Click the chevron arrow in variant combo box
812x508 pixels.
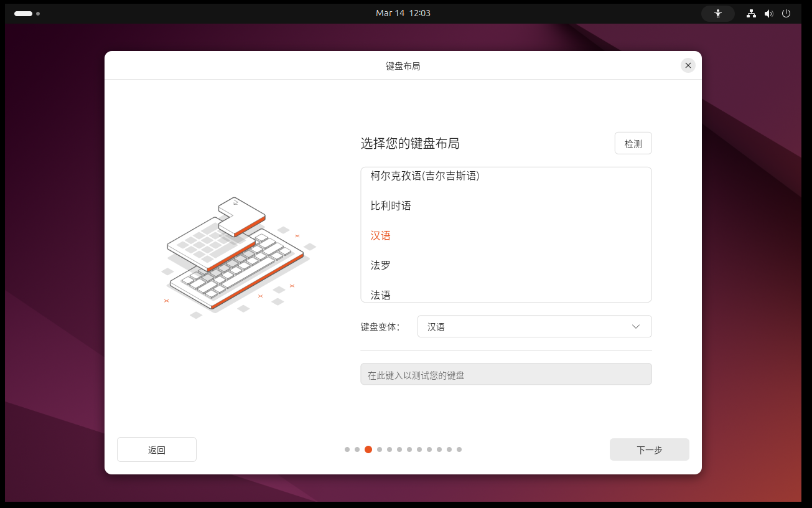click(636, 327)
